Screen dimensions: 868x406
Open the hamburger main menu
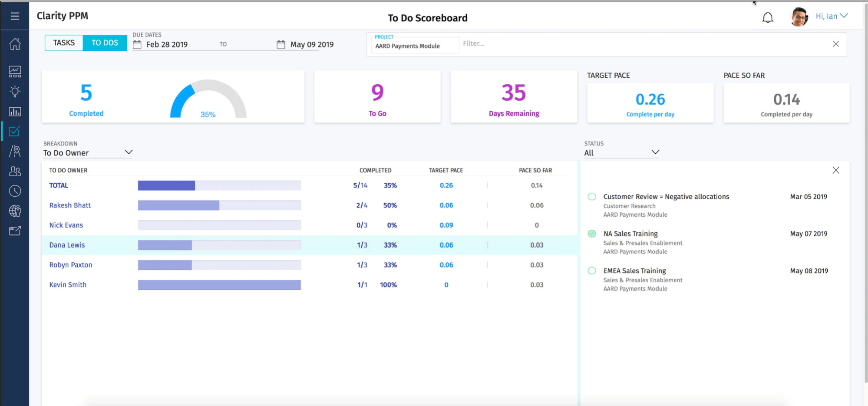click(x=15, y=16)
